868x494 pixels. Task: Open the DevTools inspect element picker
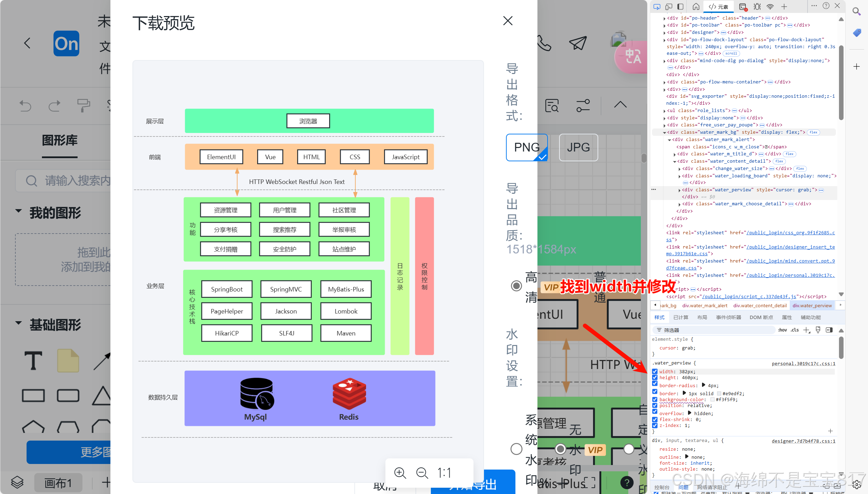coord(657,7)
